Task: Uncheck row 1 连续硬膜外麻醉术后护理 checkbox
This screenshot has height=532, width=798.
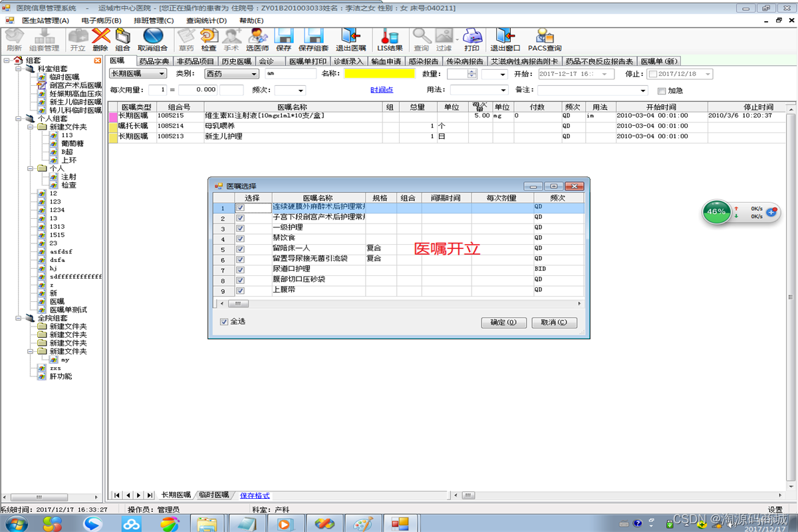Action: 241,208
